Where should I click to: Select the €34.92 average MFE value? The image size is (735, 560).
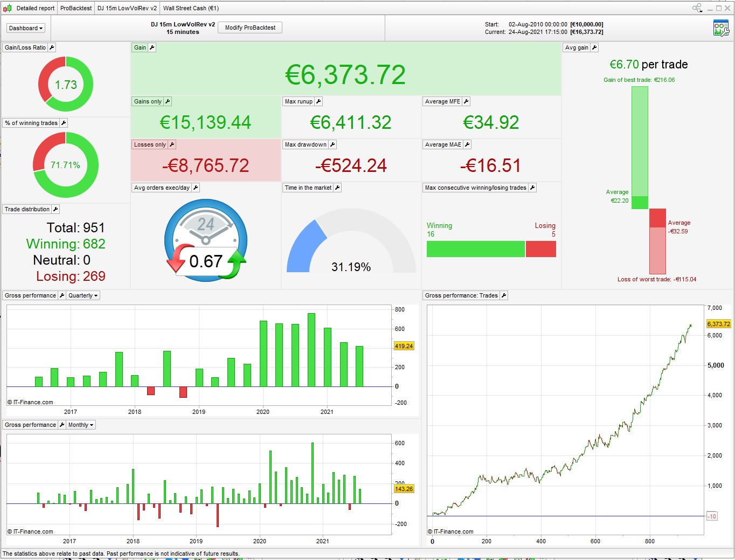491,122
